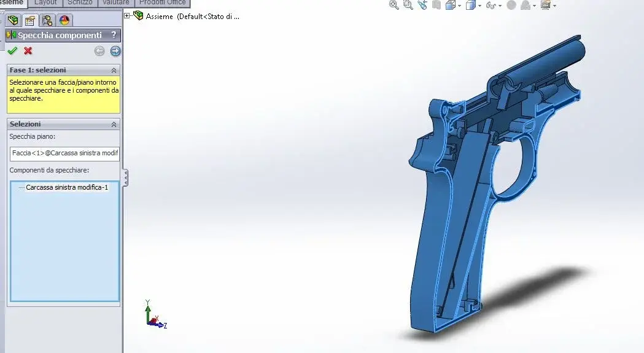
Task: Click the Specchia piano: label
Action: click(x=33, y=136)
